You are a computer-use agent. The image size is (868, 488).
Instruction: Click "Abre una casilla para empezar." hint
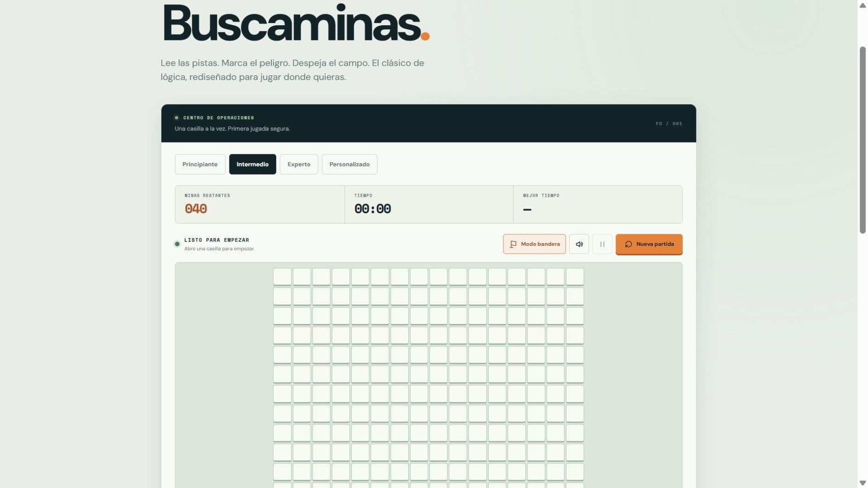[219, 249]
